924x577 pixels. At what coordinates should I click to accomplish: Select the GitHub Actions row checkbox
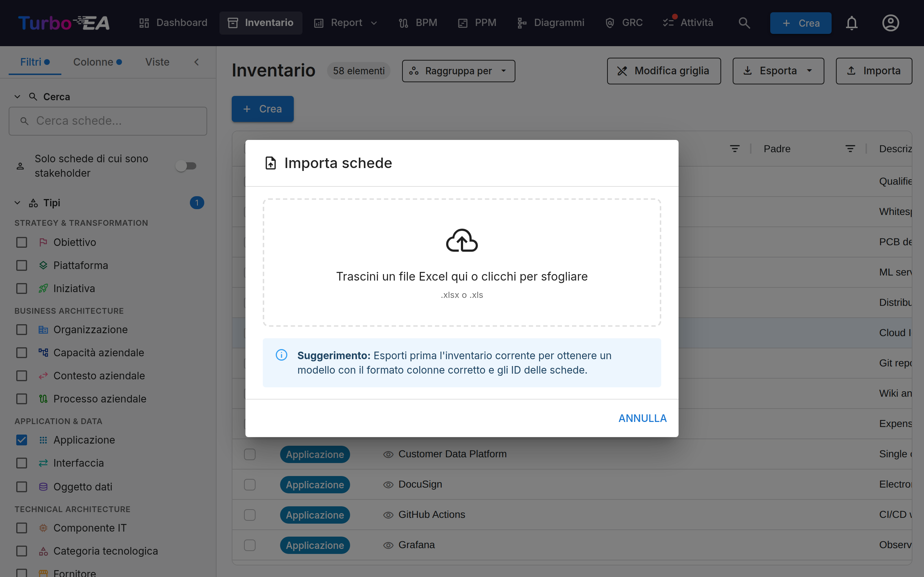click(x=250, y=515)
